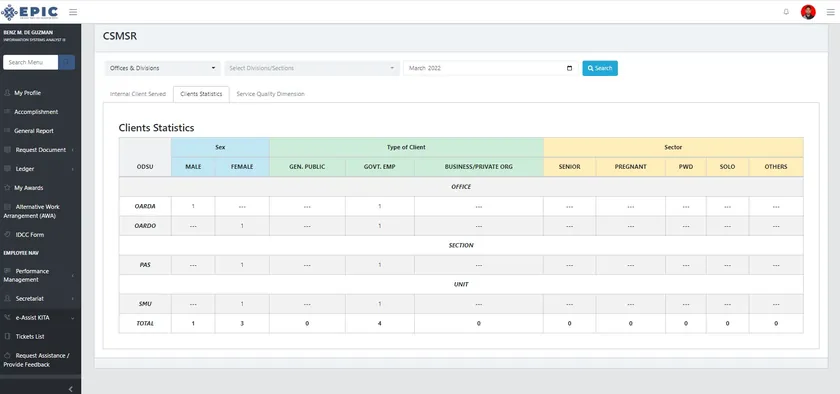
Task: Click the Type of Client group header
Action: pyautogui.click(x=406, y=147)
